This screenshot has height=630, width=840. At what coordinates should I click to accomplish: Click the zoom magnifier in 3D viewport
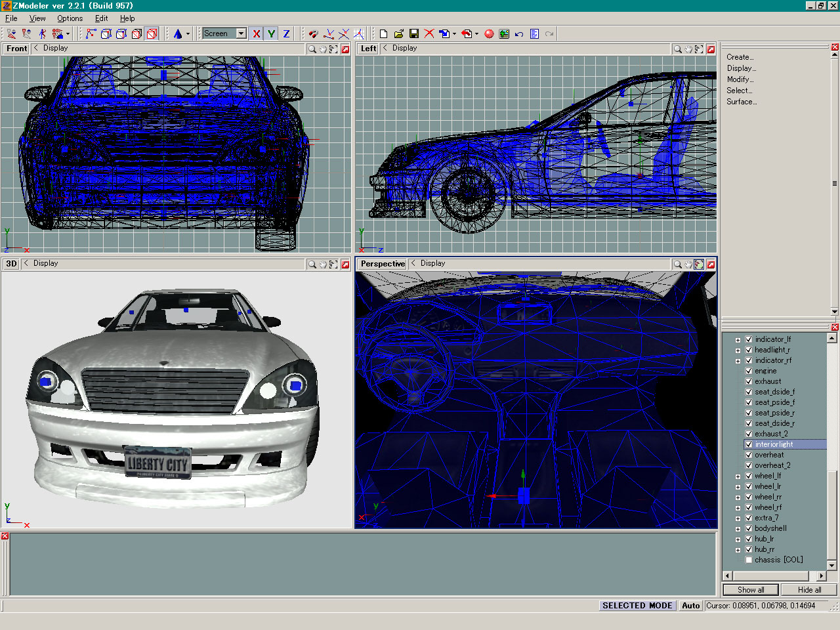tap(312, 264)
